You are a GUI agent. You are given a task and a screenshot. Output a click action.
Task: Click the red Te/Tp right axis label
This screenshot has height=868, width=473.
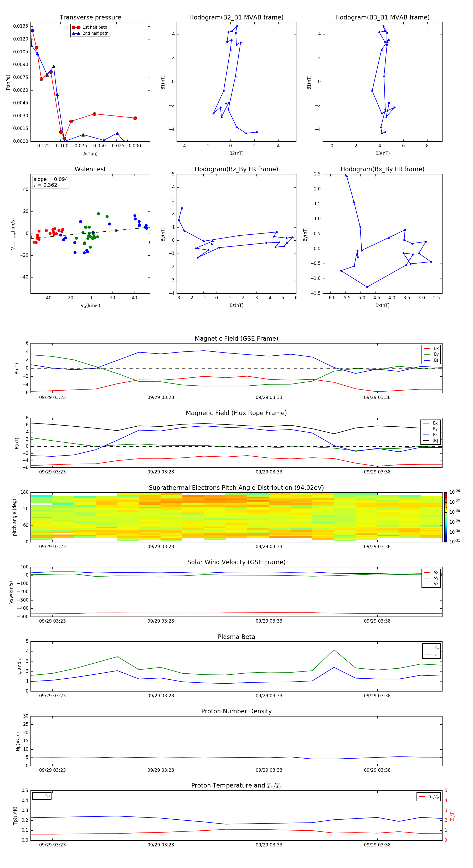[x=452, y=816]
